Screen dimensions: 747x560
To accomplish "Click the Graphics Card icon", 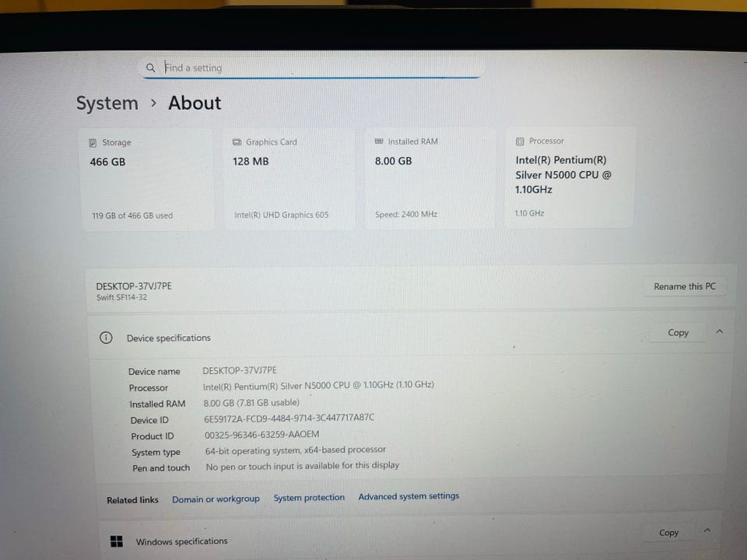I will 237,142.
